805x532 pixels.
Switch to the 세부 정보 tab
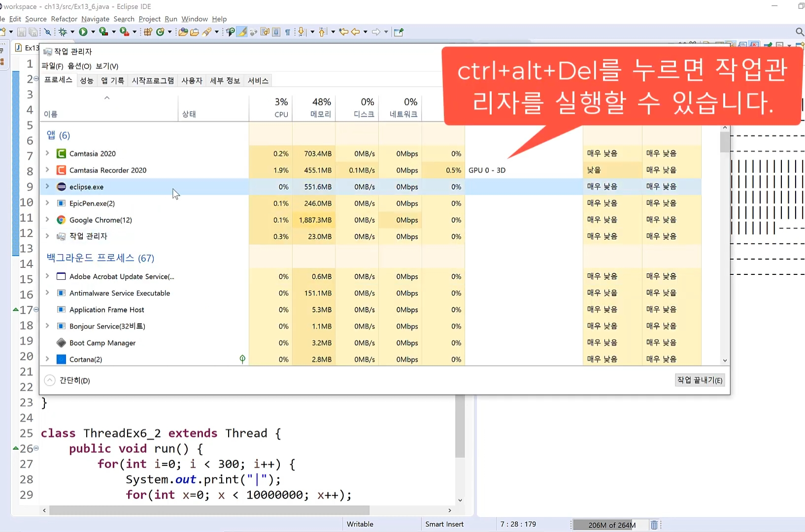click(x=225, y=80)
